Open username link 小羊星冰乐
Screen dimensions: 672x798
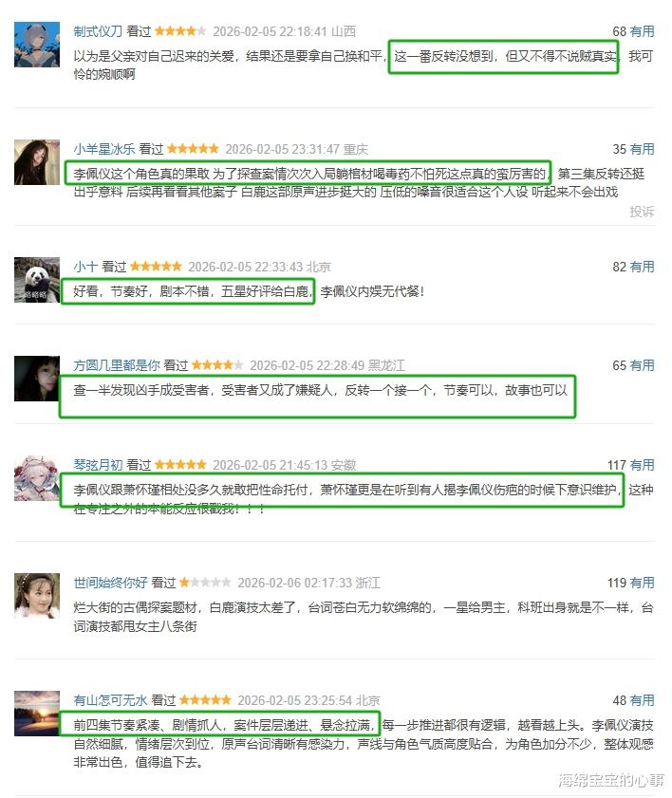click(103, 149)
